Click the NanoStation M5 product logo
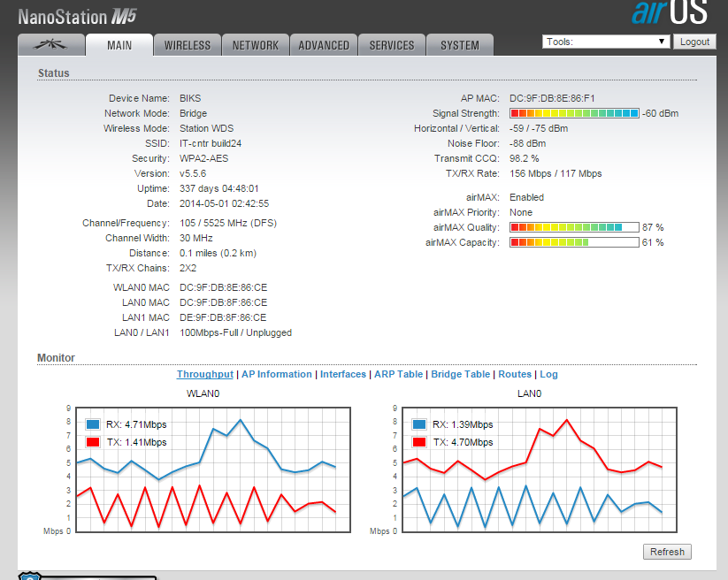 coord(78,17)
